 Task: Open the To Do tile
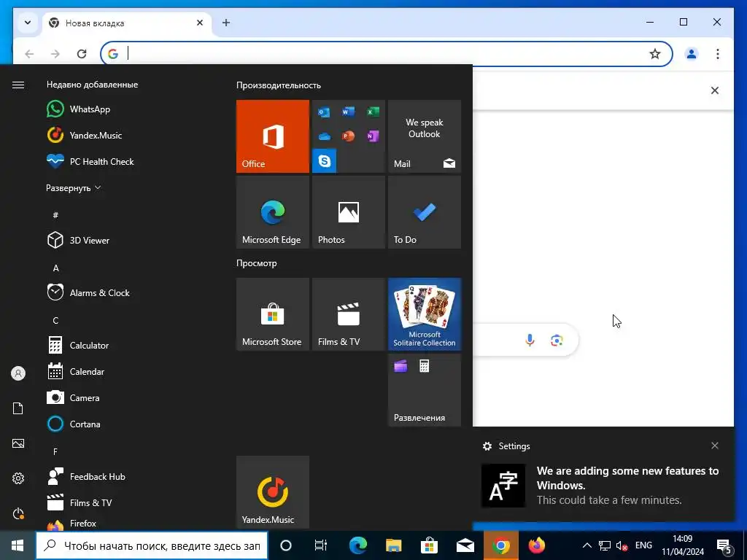[425, 212]
